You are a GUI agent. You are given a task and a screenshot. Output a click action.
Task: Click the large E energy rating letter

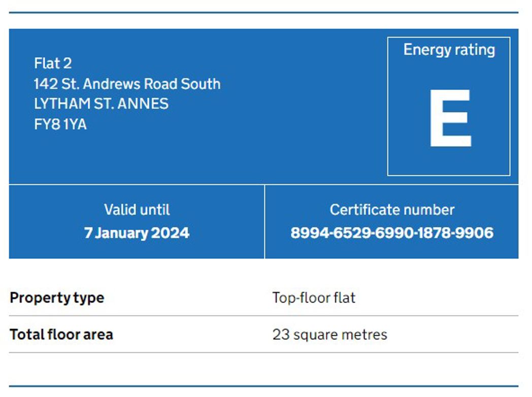click(x=451, y=118)
